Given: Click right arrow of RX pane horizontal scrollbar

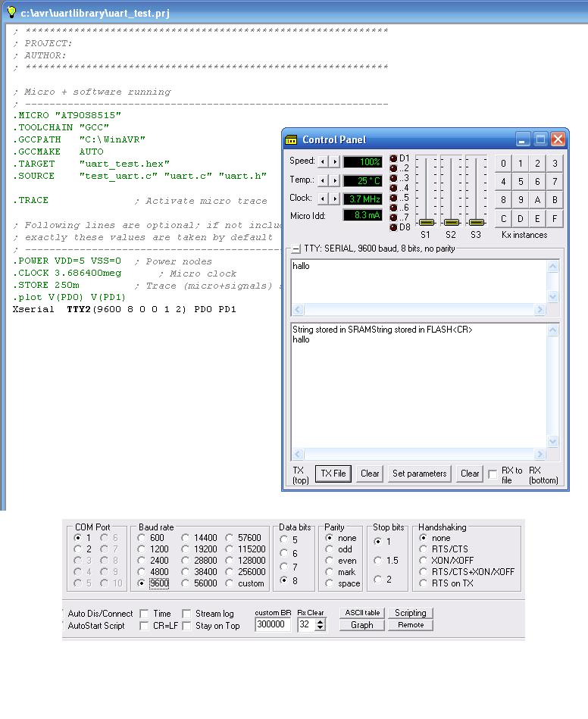Looking at the screenshot, I should coord(540,455).
